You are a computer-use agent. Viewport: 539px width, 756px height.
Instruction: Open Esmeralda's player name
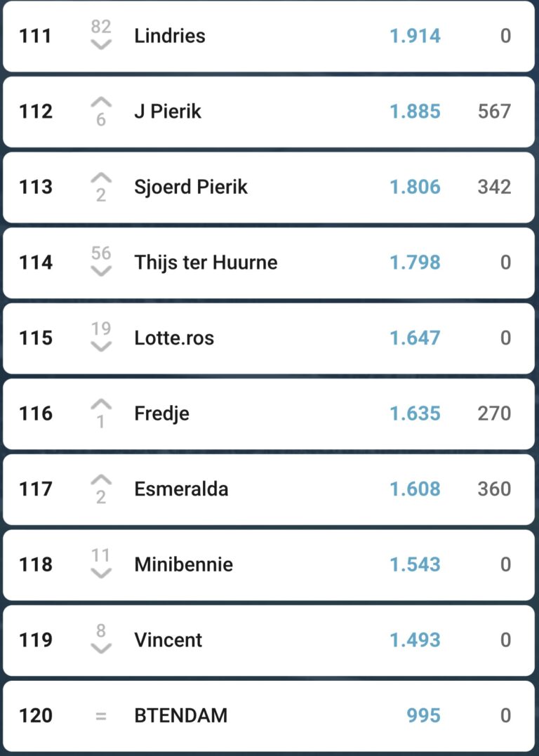[x=181, y=489]
